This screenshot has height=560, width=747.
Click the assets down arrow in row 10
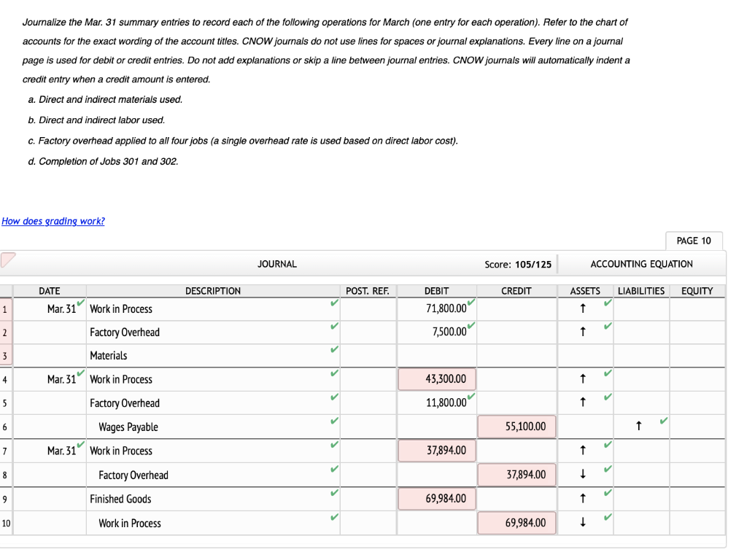[583, 522]
